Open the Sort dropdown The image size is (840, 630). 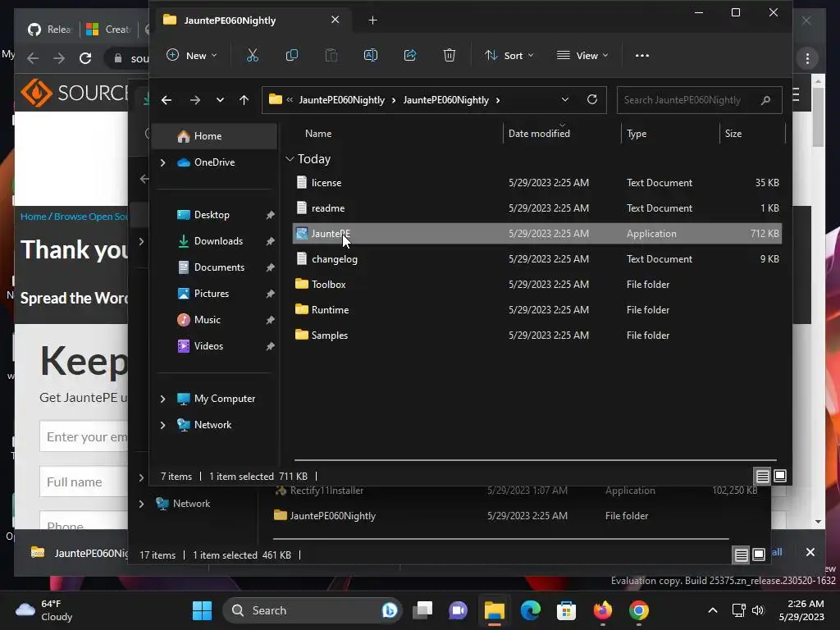click(509, 55)
